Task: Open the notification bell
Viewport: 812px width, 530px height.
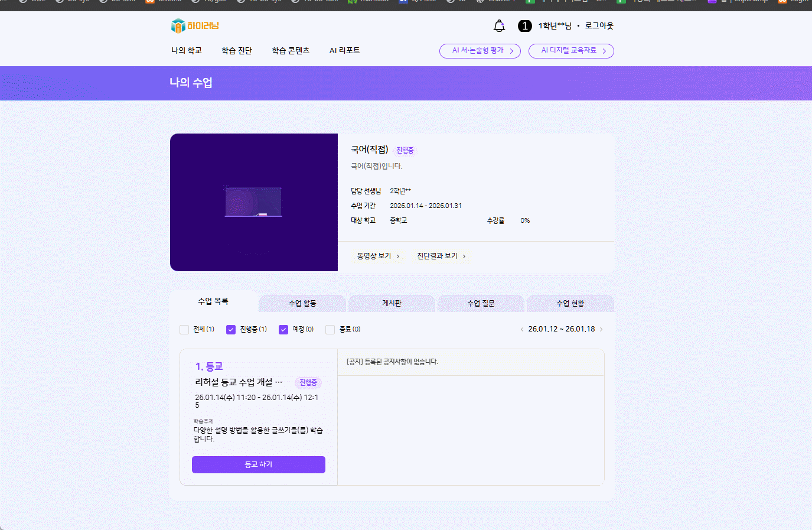Action: [x=499, y=26]
